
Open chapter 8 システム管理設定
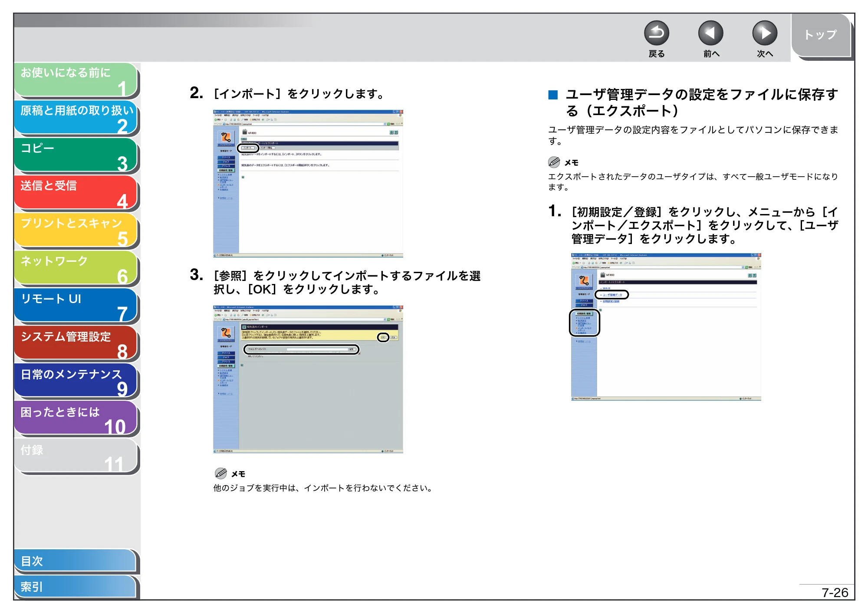coord(76,343)
